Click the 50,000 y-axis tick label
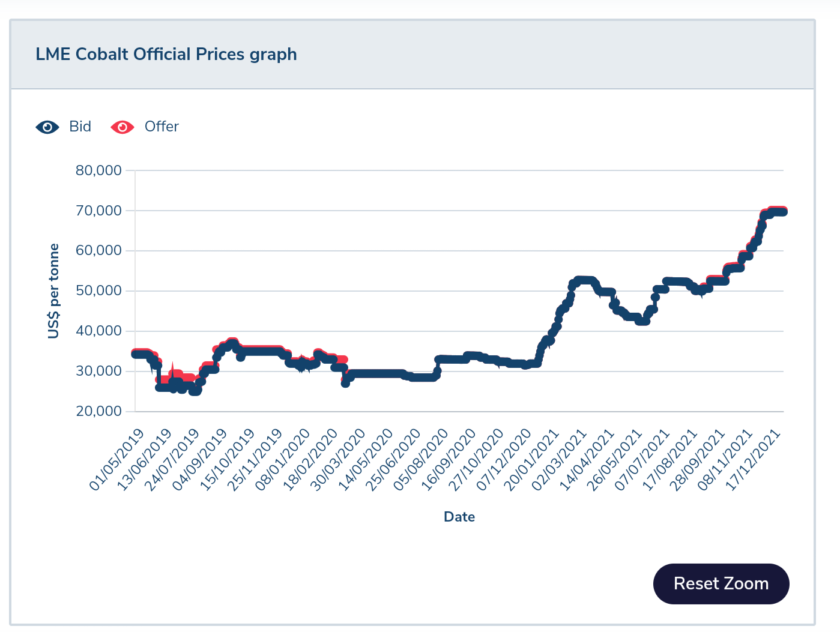840x632 pixels. tap(98, 291)
